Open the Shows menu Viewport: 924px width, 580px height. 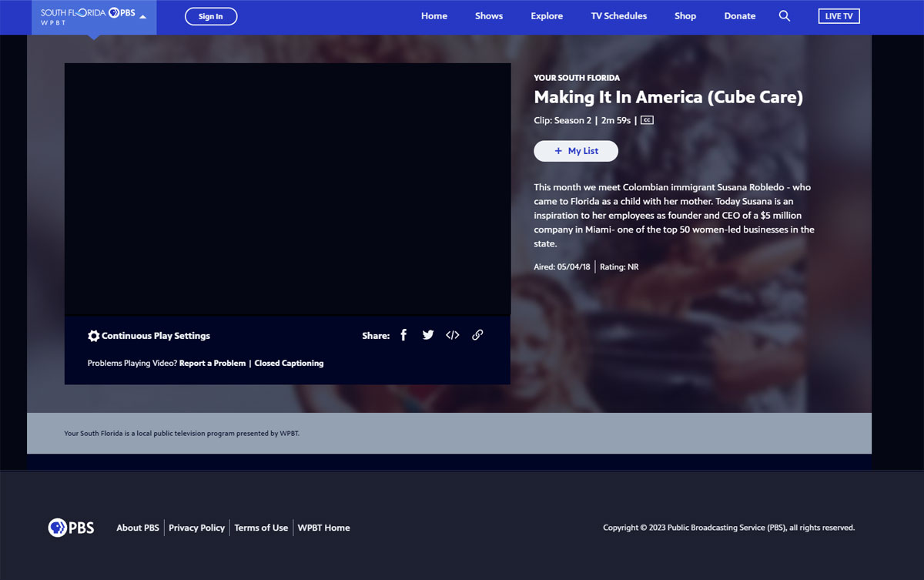coord(489,16)
